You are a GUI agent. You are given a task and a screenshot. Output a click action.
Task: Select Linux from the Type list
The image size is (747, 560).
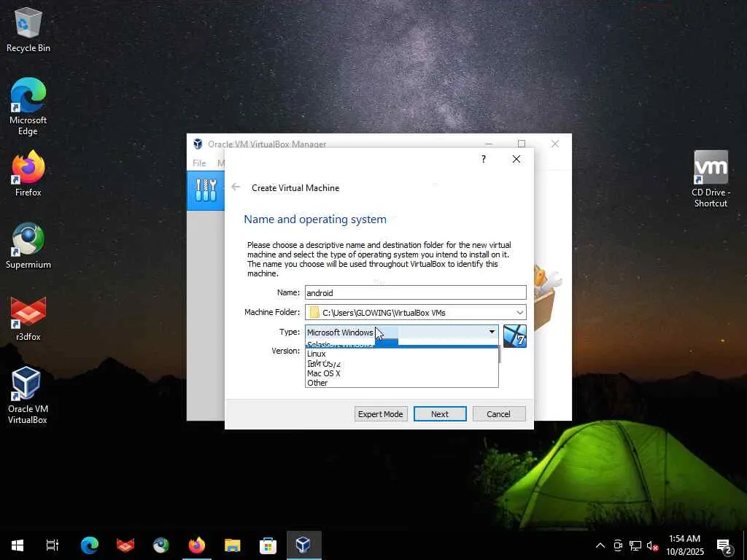click(x=402, y=354)
